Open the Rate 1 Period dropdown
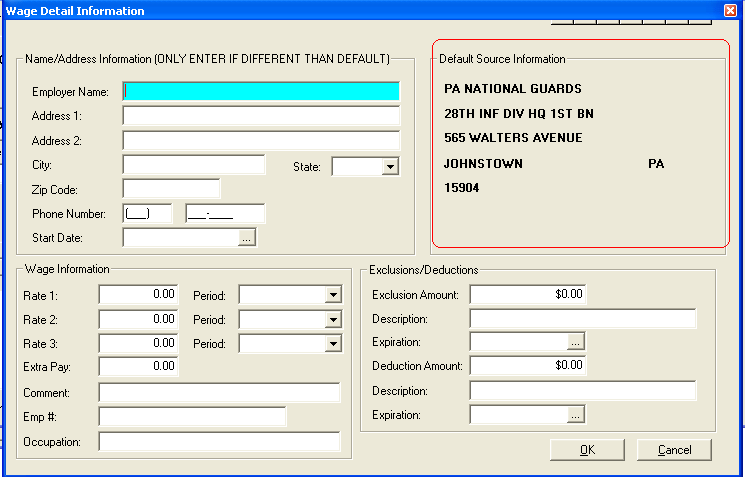Screen dimensions: 745x477 coord(333,295)
